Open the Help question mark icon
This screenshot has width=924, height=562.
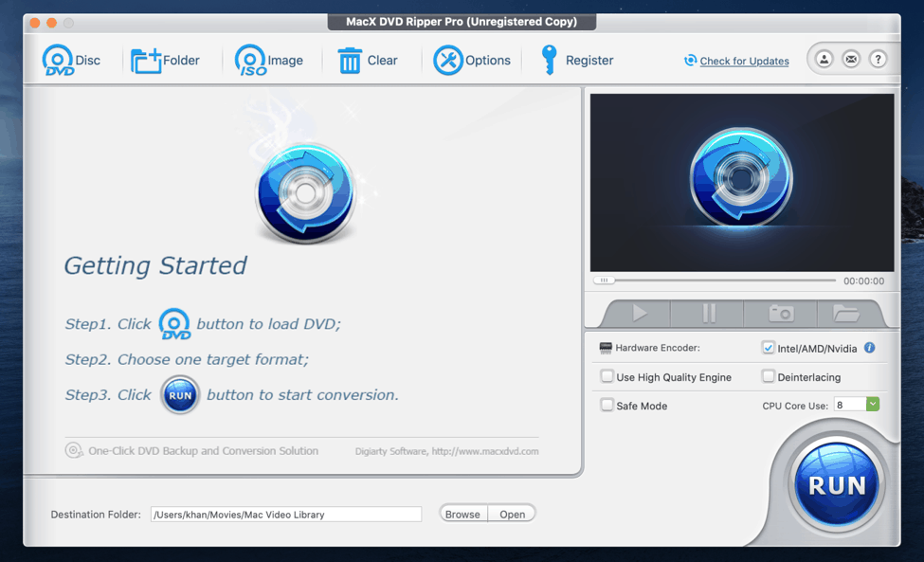tap(878, 58)
